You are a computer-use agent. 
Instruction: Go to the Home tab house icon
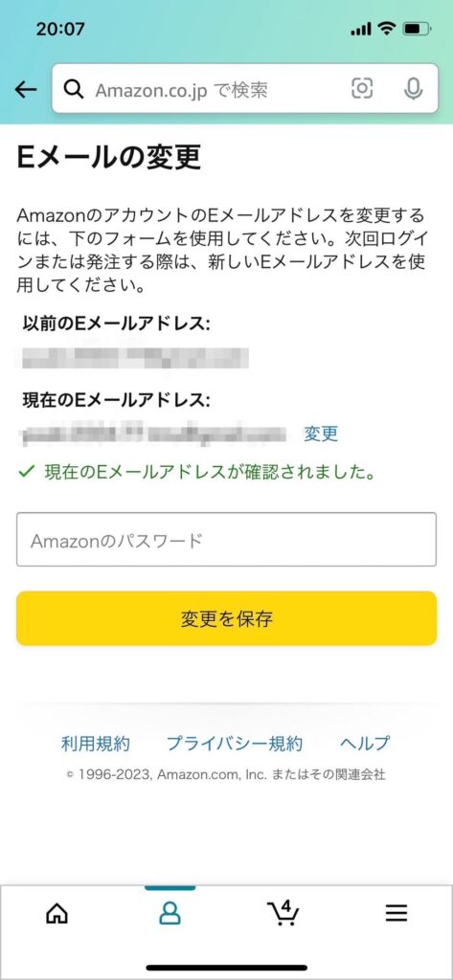[x=57, y=914]
